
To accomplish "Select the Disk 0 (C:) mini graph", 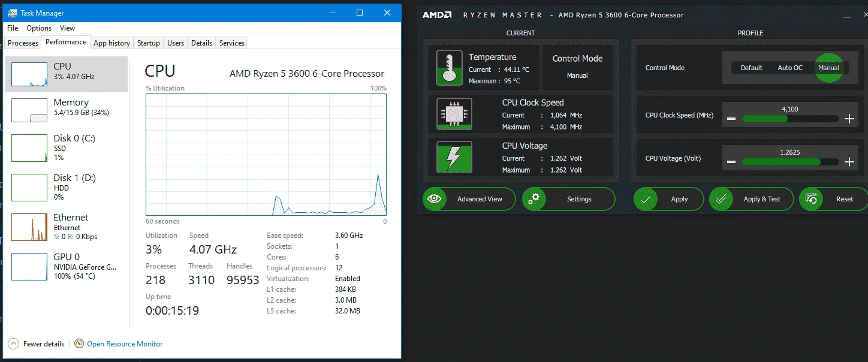I will coord(29,148).
